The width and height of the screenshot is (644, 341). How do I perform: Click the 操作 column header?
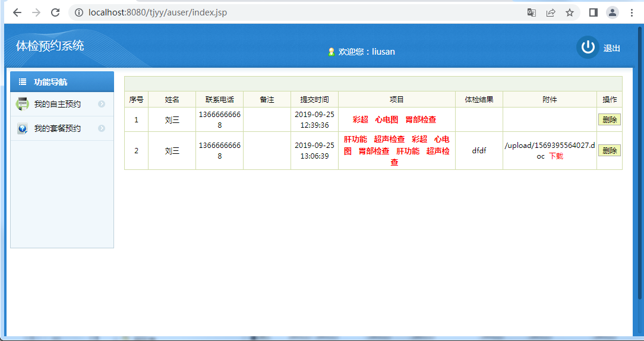tap(610, 99)
